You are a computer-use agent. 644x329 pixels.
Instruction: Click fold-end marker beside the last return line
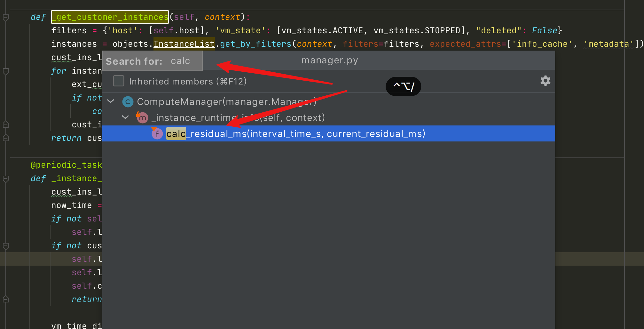(6, 299)
